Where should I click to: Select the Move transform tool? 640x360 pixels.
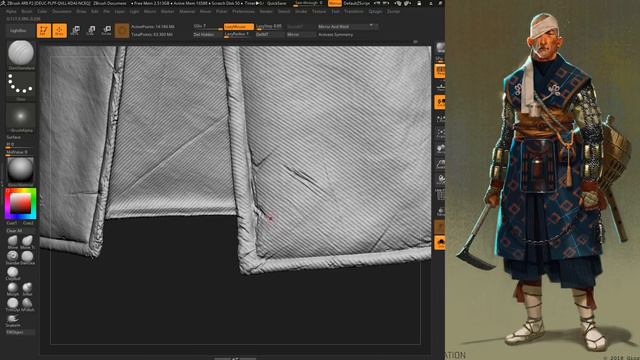tap(75, 31)
